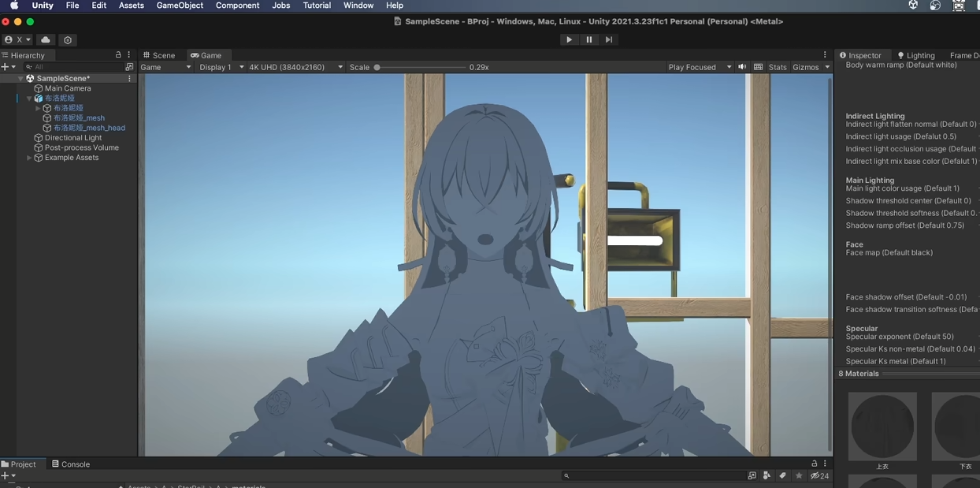Expand the Example Assets object

(x=29, y=158)
